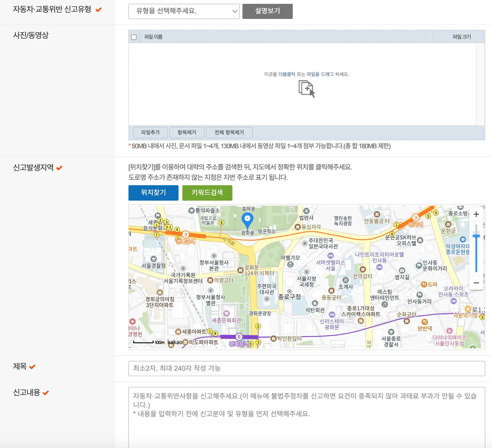The height and width of the screenshot is (448, 492).
Task: Click the 경복궁역 Line 3 station marker
Action: (185, 234)
